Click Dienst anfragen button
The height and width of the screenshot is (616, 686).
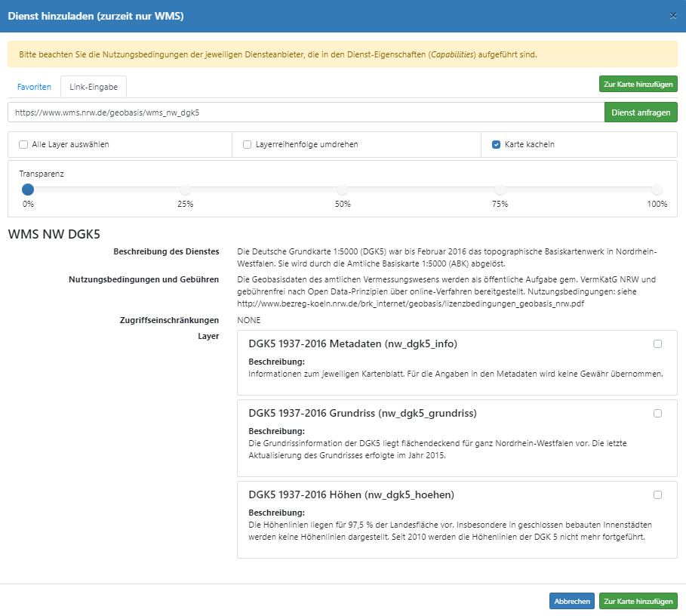coord(641,112)
